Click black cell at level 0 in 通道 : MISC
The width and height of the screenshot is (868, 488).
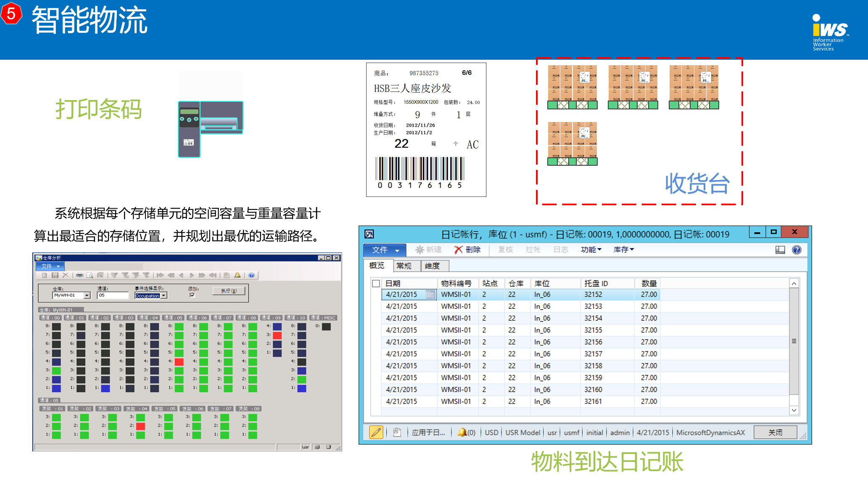pyautogui.click(x=326, y=326)
